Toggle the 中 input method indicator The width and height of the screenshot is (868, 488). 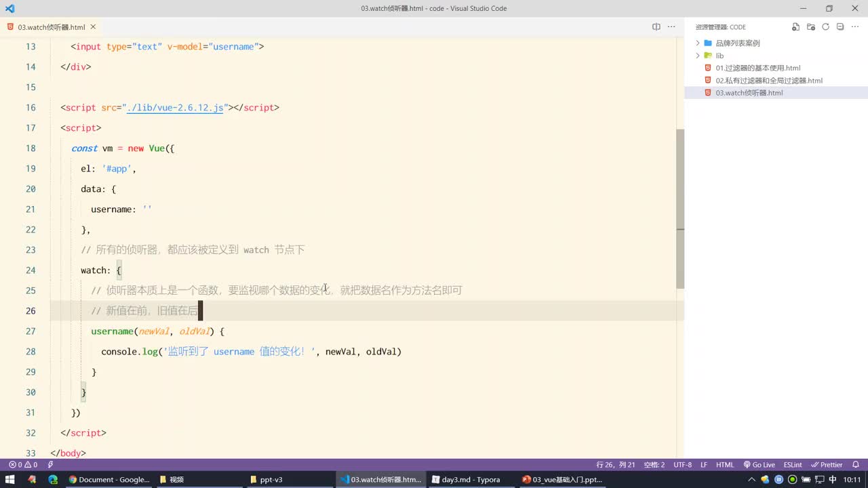pyautogui.click(x=833, y=479)
